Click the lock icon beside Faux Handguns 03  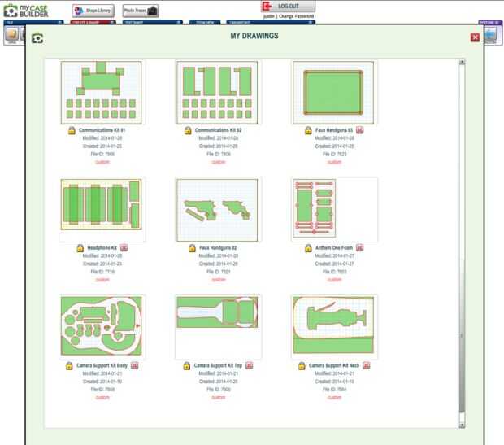(x=308, y=130)
